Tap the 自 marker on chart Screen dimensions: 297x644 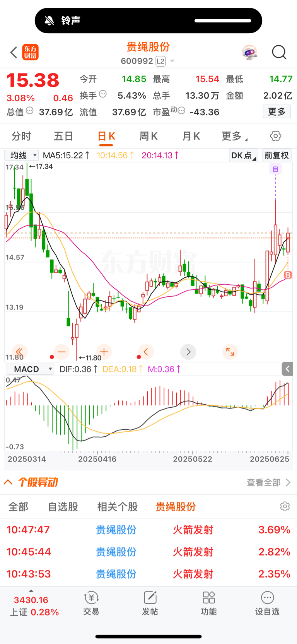click(x=275, y=169)
